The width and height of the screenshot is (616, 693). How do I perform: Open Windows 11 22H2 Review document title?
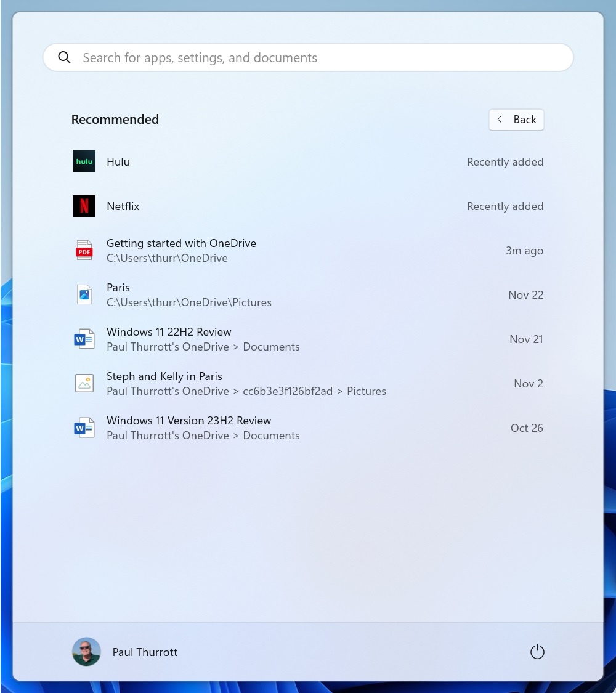[169, 332]
